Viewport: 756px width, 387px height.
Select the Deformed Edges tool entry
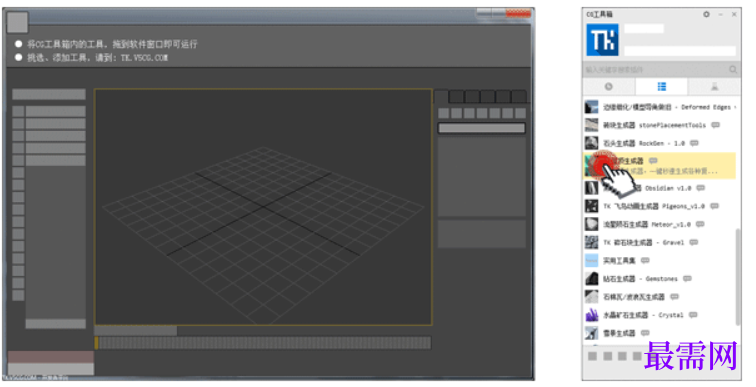click(660, 107)
